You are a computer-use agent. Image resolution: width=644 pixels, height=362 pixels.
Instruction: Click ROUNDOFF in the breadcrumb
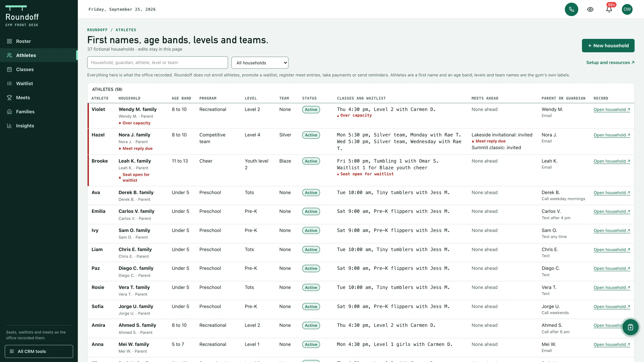point(97,30)
